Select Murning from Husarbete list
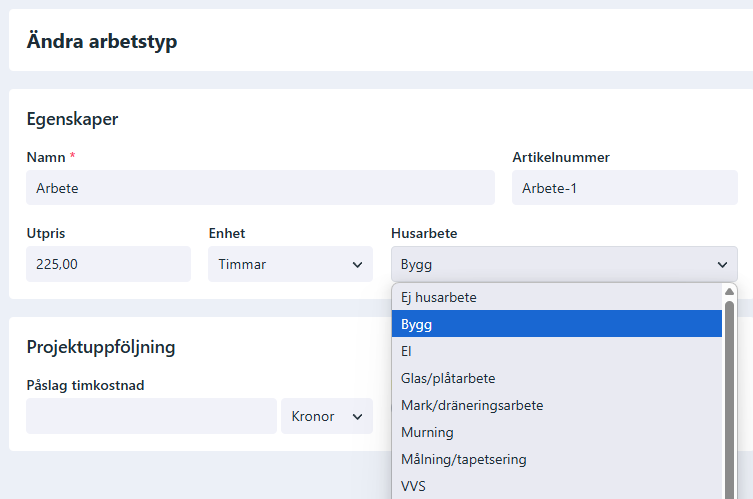The image size is (753, 499). [557, 432]
